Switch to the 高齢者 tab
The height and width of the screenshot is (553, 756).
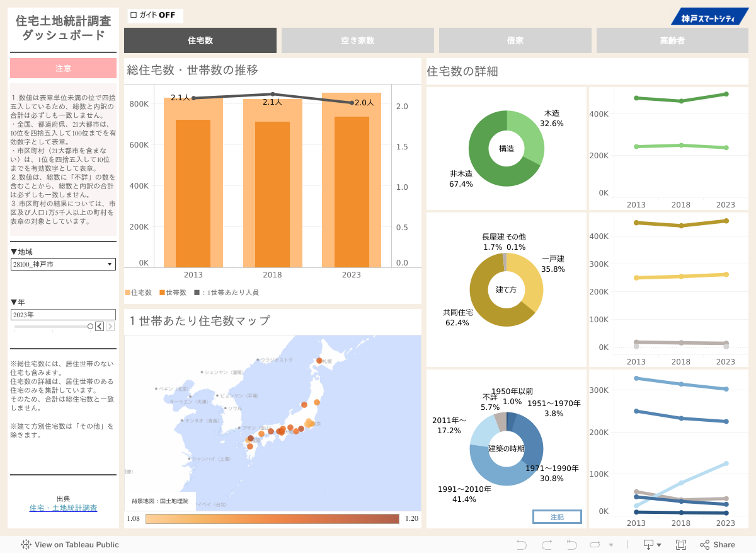point(672,40)
